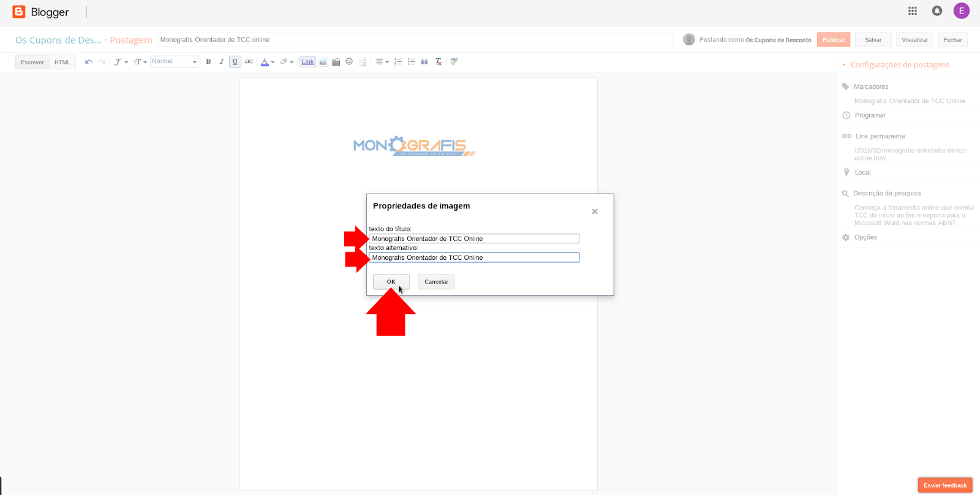
Task: Open the Local section
Action: (x=863, y=172)
